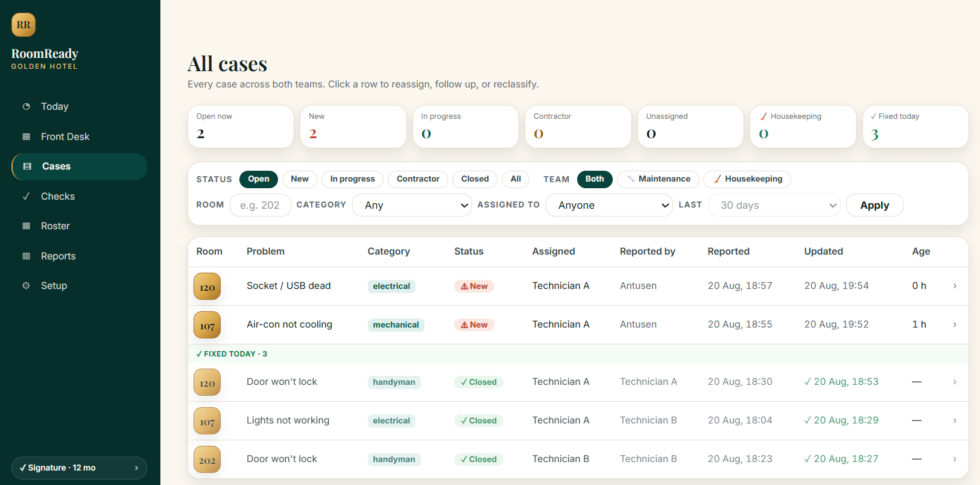Screen dimensions: 980x485
Task: Click the Setup gear icon
Action: [26, 285]
